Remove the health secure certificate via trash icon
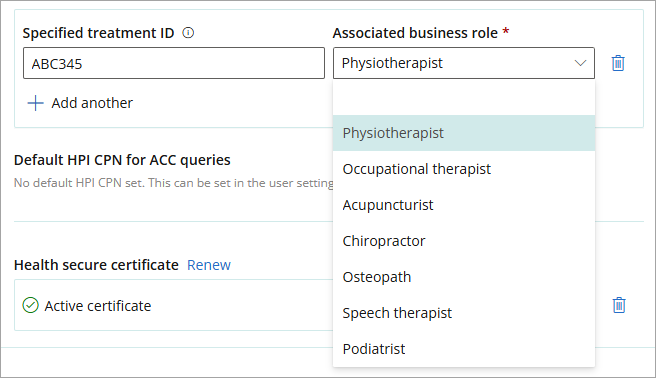Image resolution: width=656 pixels, height=378 pixels. pos(619,305)
